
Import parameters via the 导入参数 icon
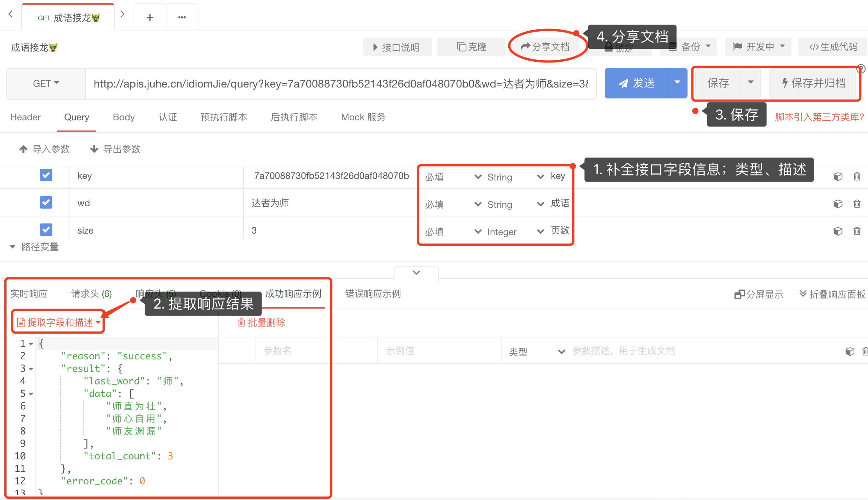(x=44, y=149)
